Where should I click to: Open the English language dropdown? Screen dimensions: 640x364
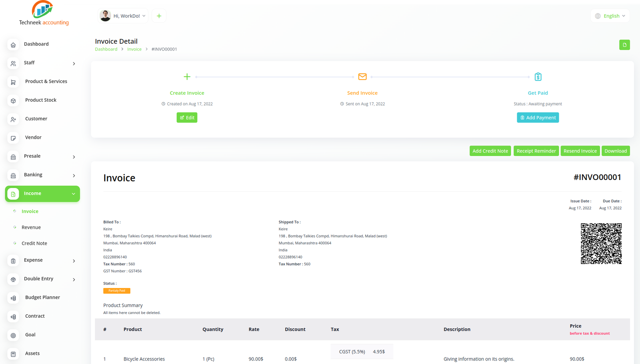click(610, 16)
